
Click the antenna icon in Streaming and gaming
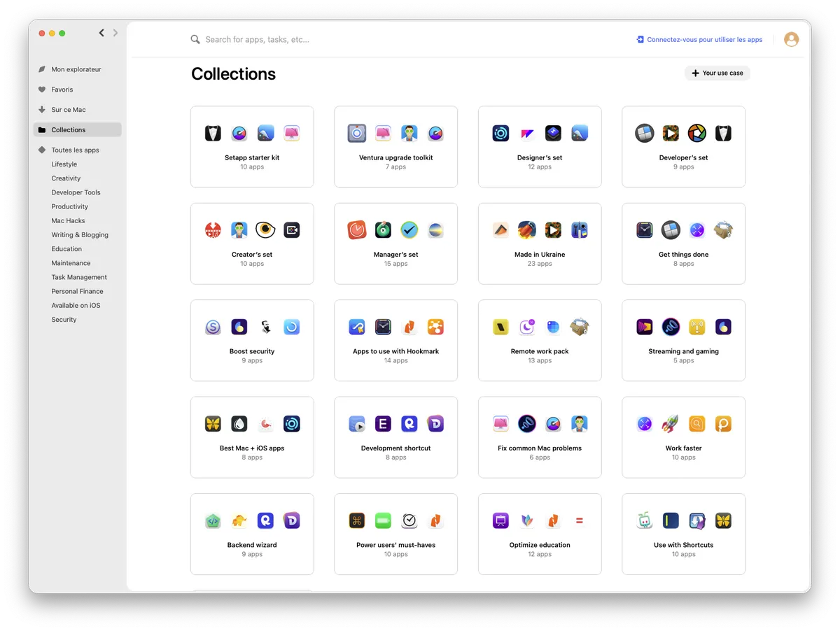697,327
